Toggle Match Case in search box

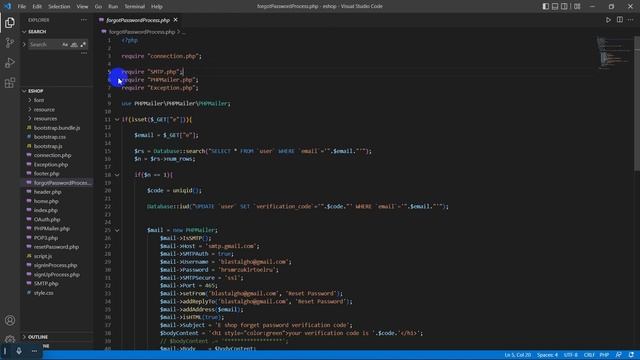pyautogui.click(x=65, y=44)
